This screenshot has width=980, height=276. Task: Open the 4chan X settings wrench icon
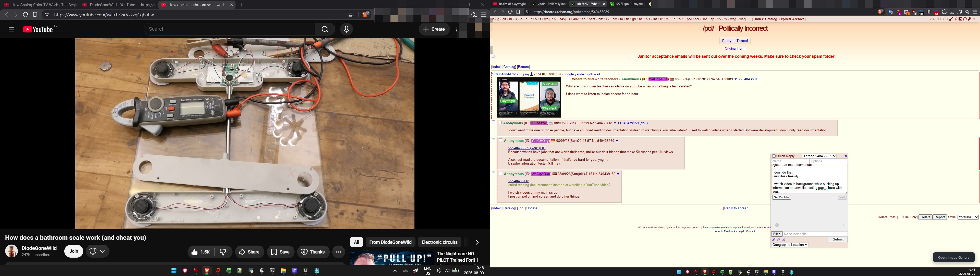pos(970,19)
